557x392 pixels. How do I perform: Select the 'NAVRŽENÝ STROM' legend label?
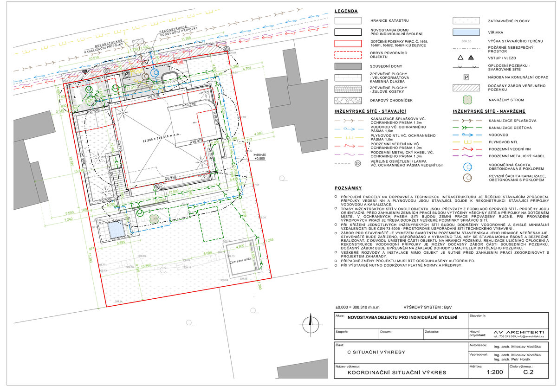click(x=506, y=100)
